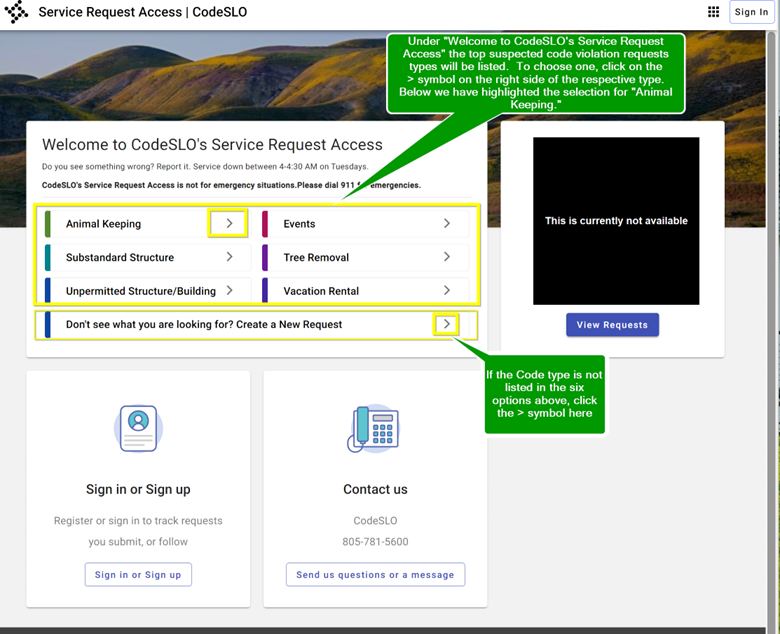Viewport: 780px width, 634px height.
Task: Click the CodeSLO logo icon
Action: (x=16, y=12)
